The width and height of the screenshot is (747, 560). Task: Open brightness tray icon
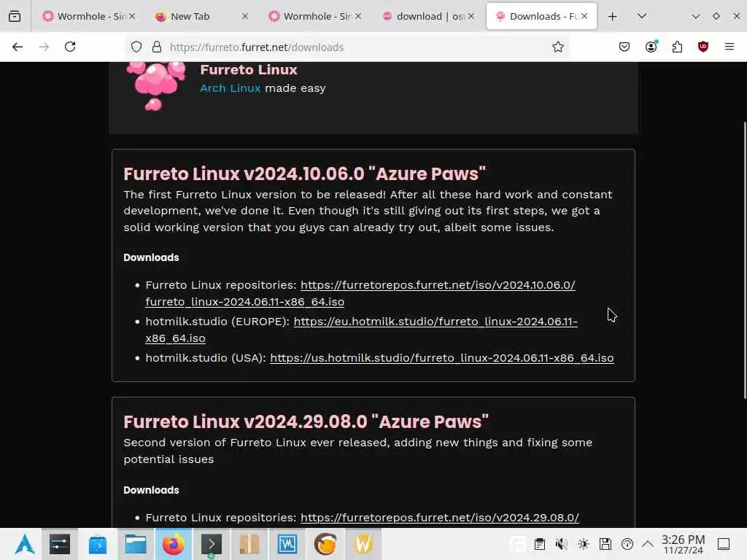[584, 544]
